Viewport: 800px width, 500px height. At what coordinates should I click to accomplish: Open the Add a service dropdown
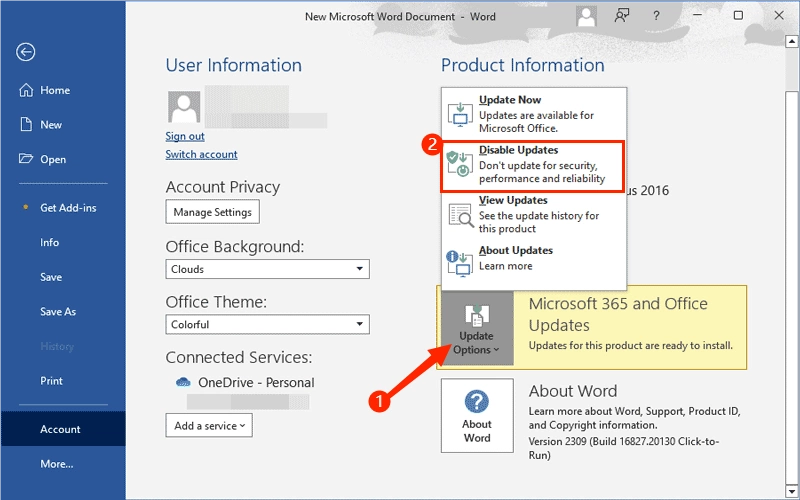[x=209, y=426]
